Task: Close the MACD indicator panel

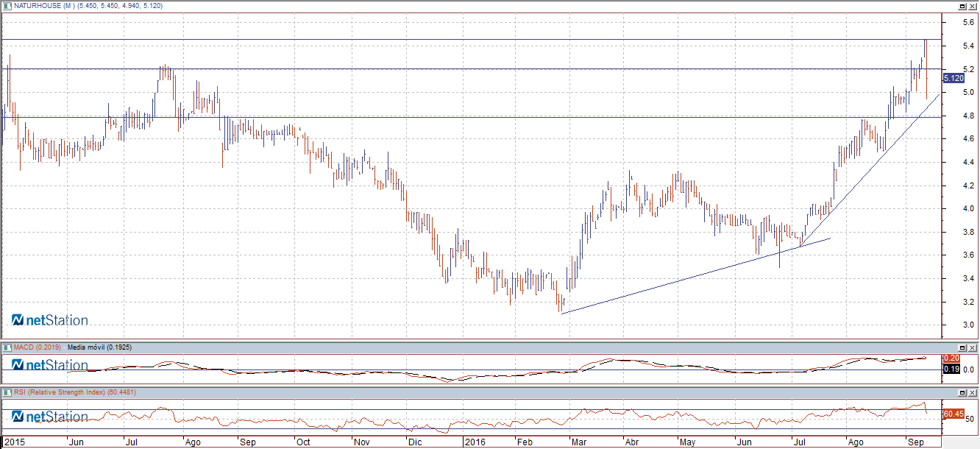Action: tap(973, 347)
